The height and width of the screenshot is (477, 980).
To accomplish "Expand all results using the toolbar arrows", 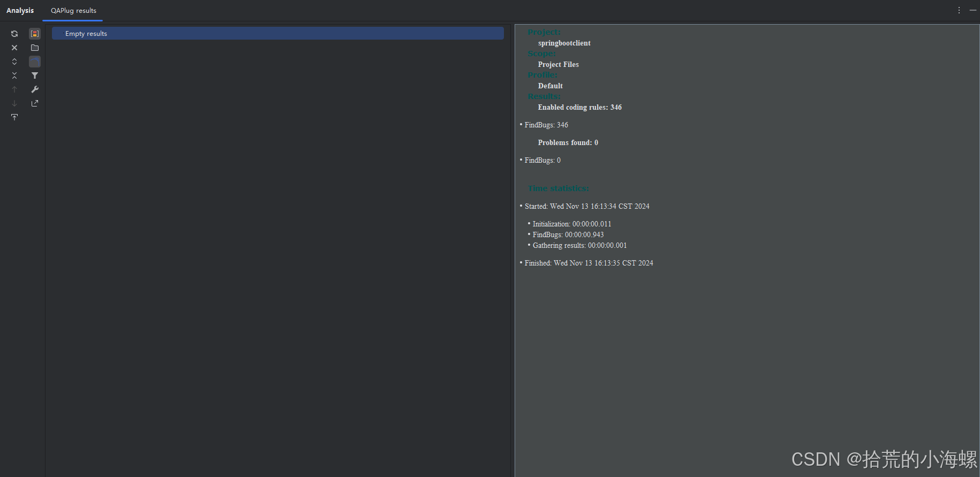I will 14,62.
